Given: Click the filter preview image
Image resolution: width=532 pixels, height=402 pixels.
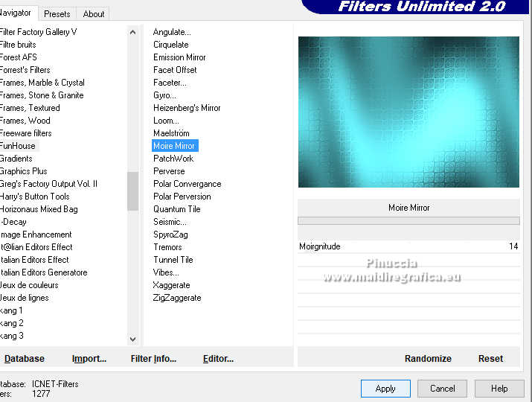Looking at the screenshot, I should (x=408, y=112).
